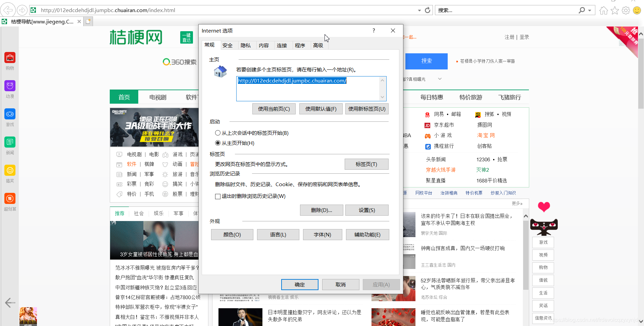The width and height of the screenshot is (644, 326).
Task: Click the browser back arrow button
Action: coord(8,10)
